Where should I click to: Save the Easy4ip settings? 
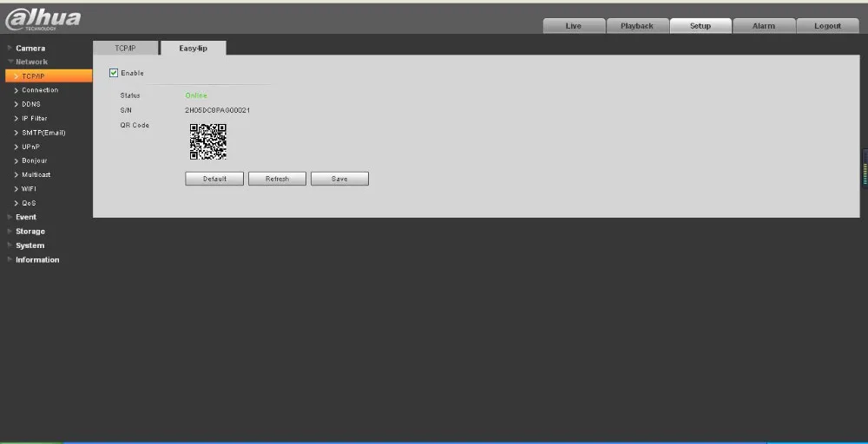(339, 179)
